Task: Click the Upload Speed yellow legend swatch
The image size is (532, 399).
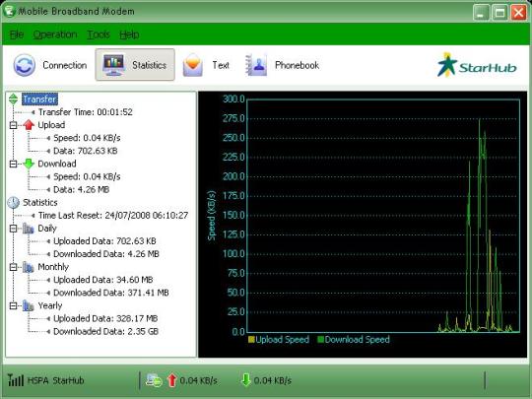Action: (x=251, y=339)
